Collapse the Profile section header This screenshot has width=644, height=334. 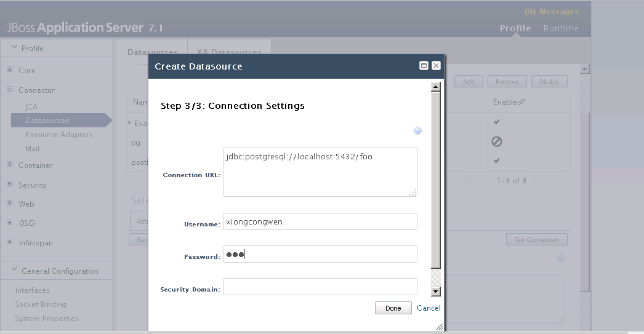15,48
